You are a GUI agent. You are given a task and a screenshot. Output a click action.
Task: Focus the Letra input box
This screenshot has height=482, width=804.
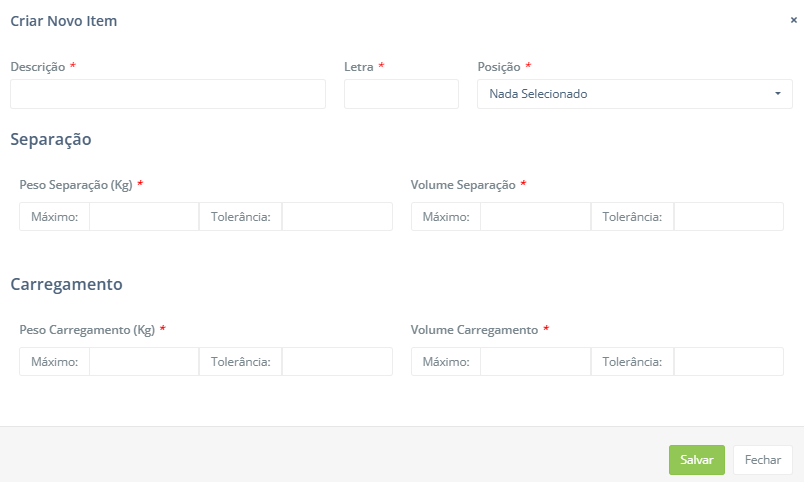tap(401, 94)
